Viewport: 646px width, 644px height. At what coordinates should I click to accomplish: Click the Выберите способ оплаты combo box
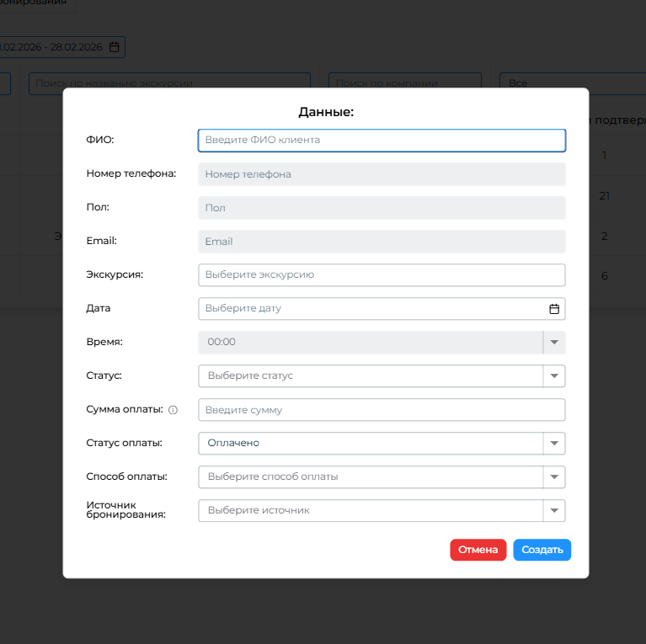click(x=371, y=477)
